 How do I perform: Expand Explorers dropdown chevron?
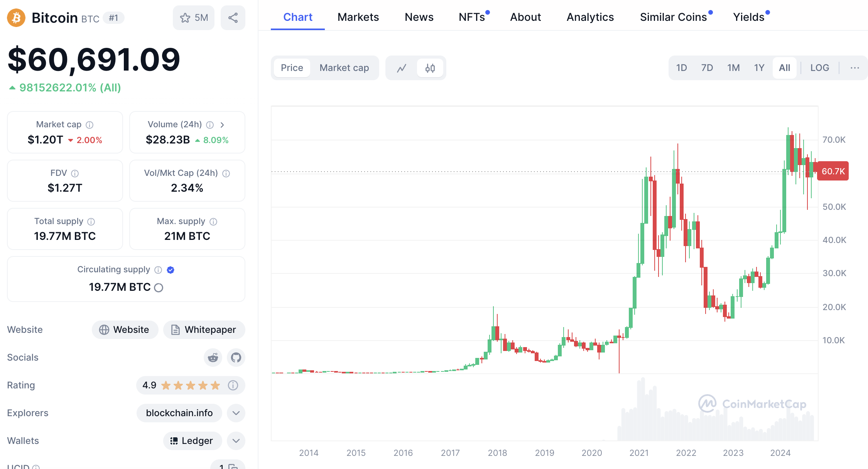point(236,413)
